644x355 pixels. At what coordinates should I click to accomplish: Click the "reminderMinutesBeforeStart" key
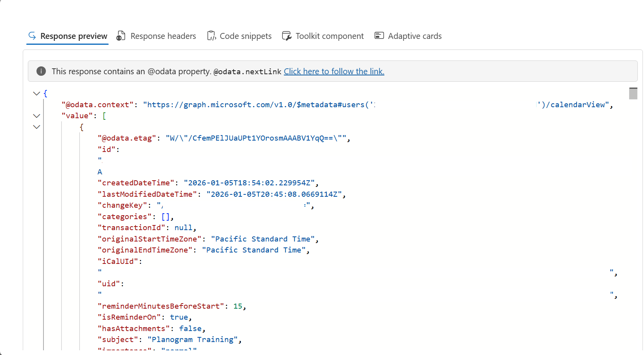(161, 306)
